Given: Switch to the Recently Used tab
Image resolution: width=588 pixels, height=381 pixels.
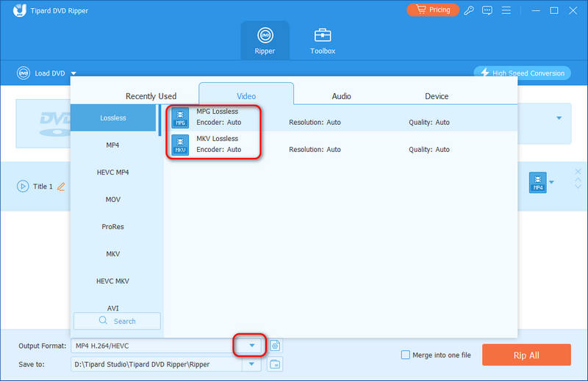Looking at the screenshot, I should (x=151, y=96).
